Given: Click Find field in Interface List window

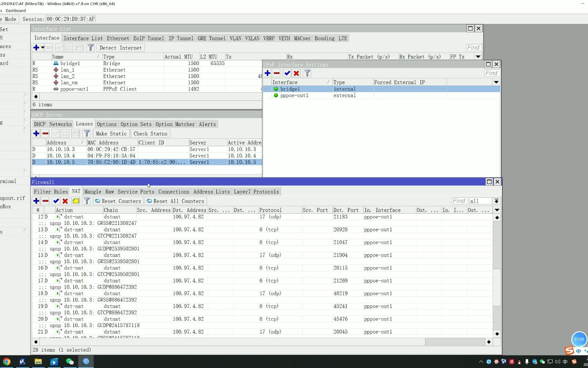Looking at the screenshot, I should point(473,48).
